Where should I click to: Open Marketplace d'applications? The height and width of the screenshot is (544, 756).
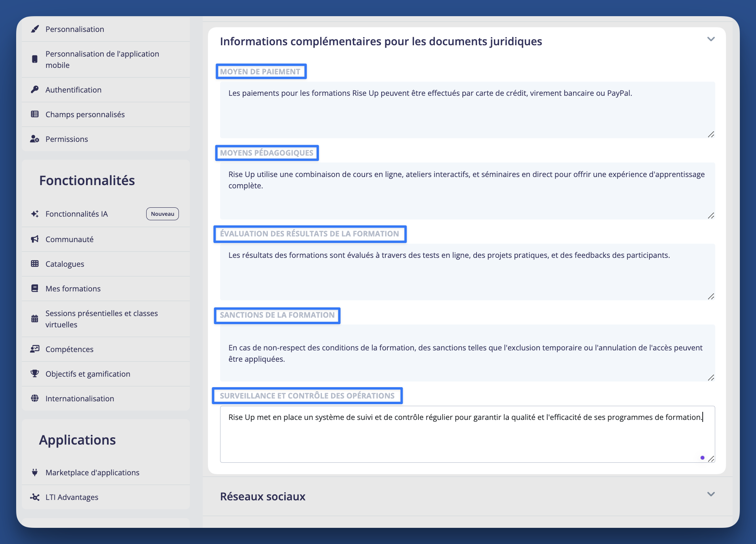(106, 472)
